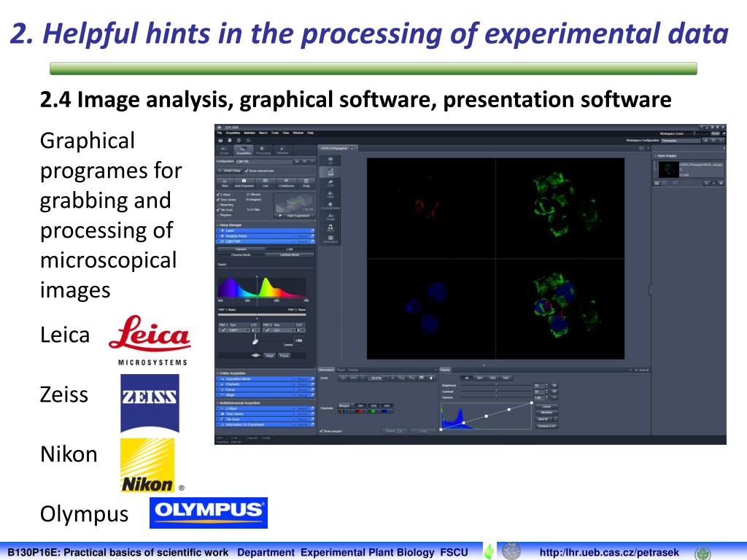Select the Split view icon
Image resolution: width=747 pixels, height=560 pixels.
pos(330,172)
